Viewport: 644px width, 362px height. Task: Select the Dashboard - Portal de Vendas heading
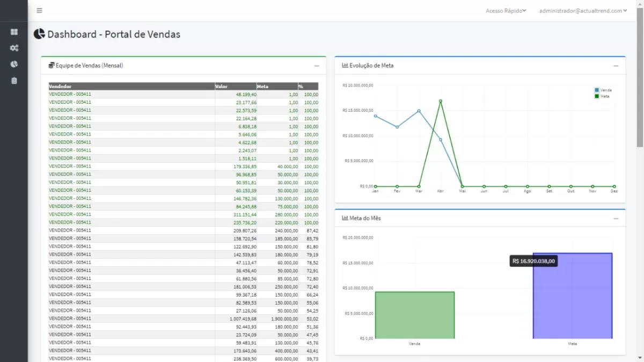coord(114,34)
